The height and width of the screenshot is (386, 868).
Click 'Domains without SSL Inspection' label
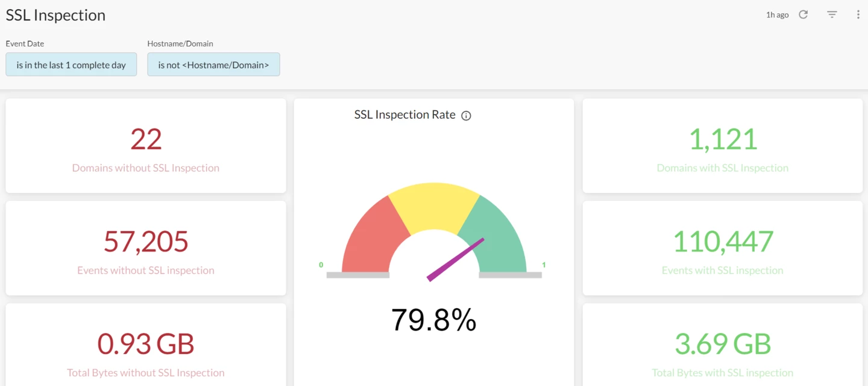coord(146,168)
